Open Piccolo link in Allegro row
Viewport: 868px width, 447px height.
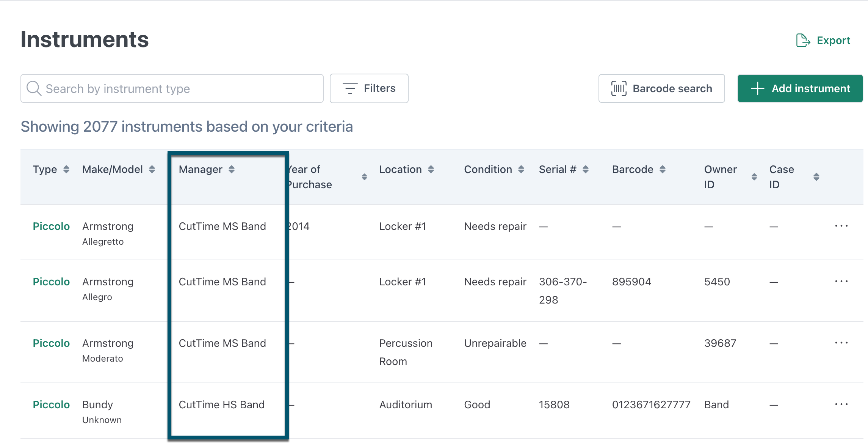tap(51, 282)
